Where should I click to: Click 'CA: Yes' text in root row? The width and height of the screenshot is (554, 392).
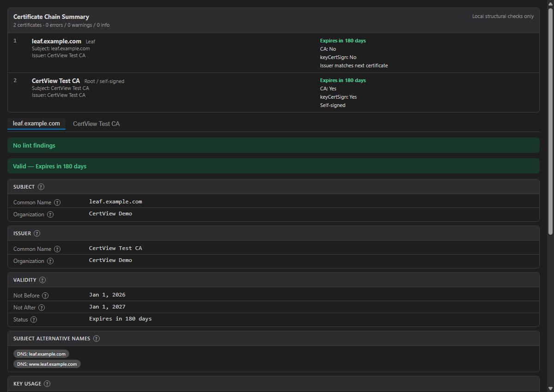[328, 89]
